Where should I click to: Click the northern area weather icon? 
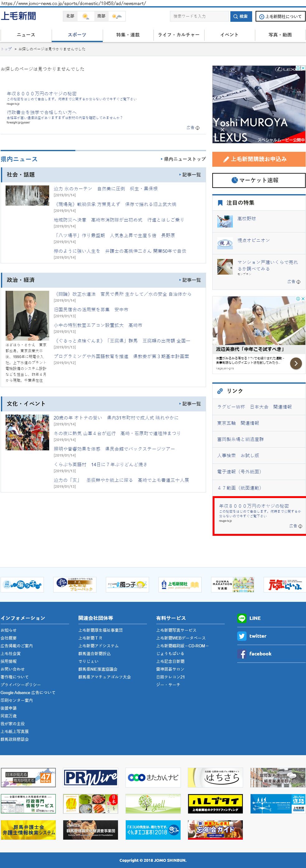pos(86,16)
